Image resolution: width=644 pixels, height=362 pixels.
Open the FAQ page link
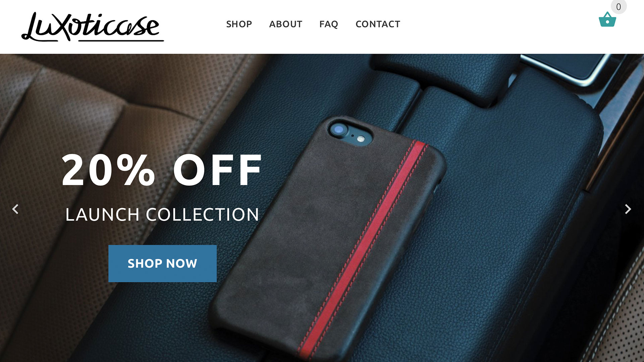click(329, 24)
